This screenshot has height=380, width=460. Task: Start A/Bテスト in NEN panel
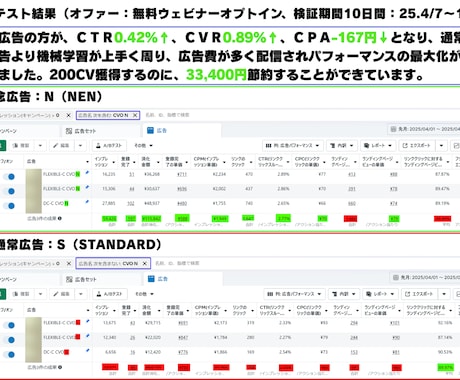point(109,146)
